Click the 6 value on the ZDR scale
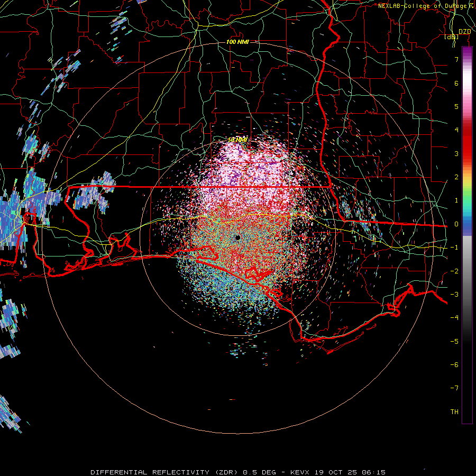 (456, 83)
